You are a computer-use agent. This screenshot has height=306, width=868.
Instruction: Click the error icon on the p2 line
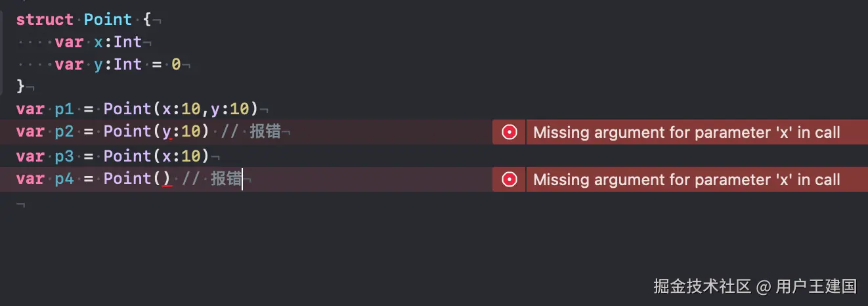pyautogui.click(x=509, y=132)
